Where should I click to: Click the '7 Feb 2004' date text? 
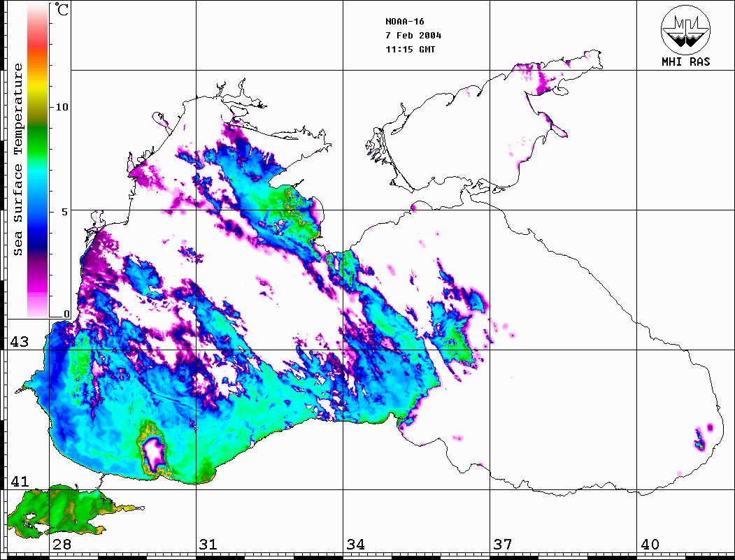[x=413, y=36]
